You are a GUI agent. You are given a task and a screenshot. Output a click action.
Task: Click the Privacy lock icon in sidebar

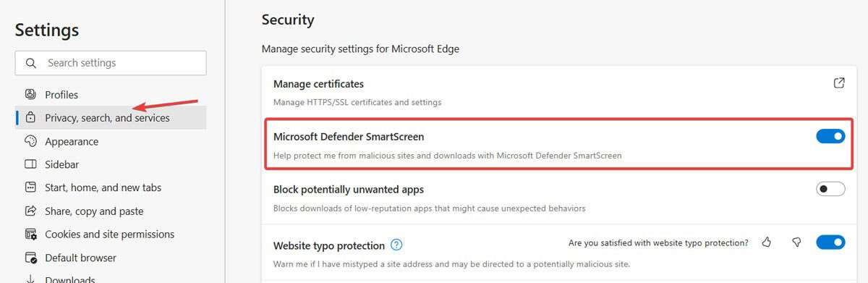coord(30,117)
